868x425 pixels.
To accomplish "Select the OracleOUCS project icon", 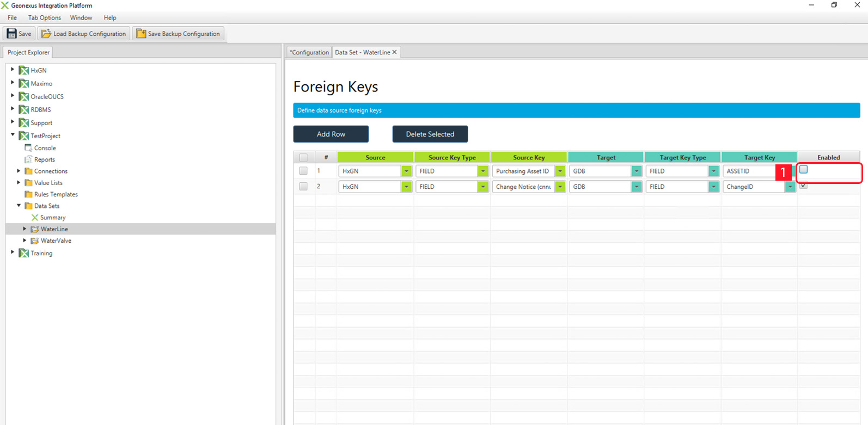I will [23, 96].
